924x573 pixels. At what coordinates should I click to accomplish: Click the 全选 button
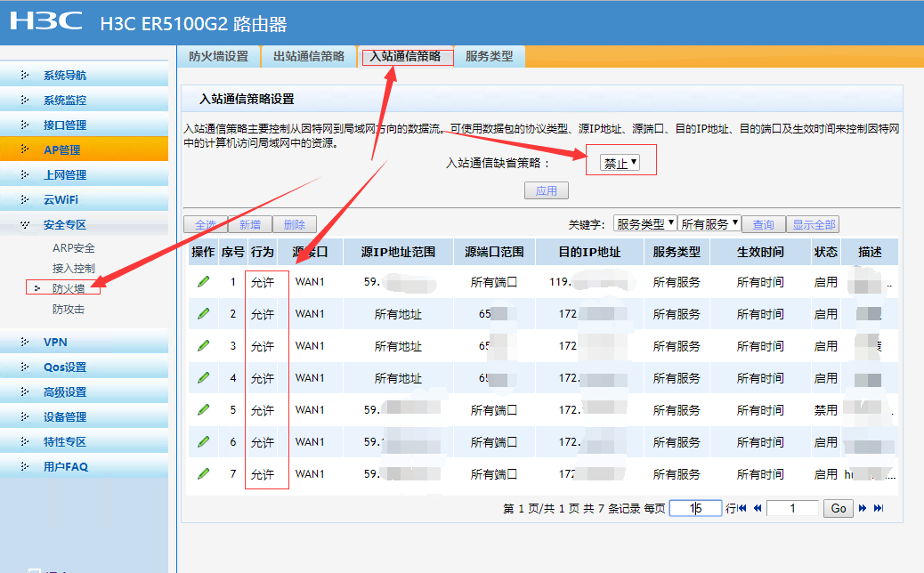(205, 224)
